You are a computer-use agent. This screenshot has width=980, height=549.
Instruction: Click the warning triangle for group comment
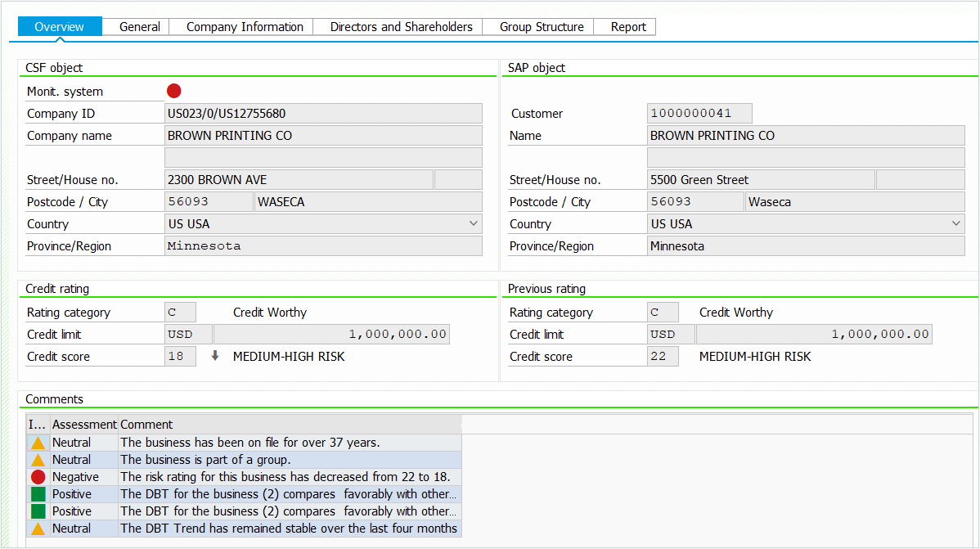(x=38, y=460)
